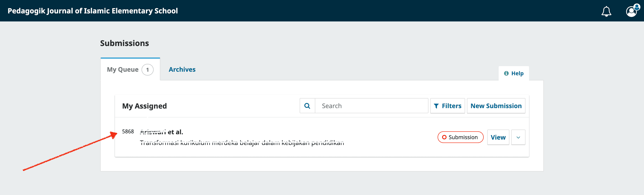
Task: Click the journal title in header
Action: [x=93, y=11]
